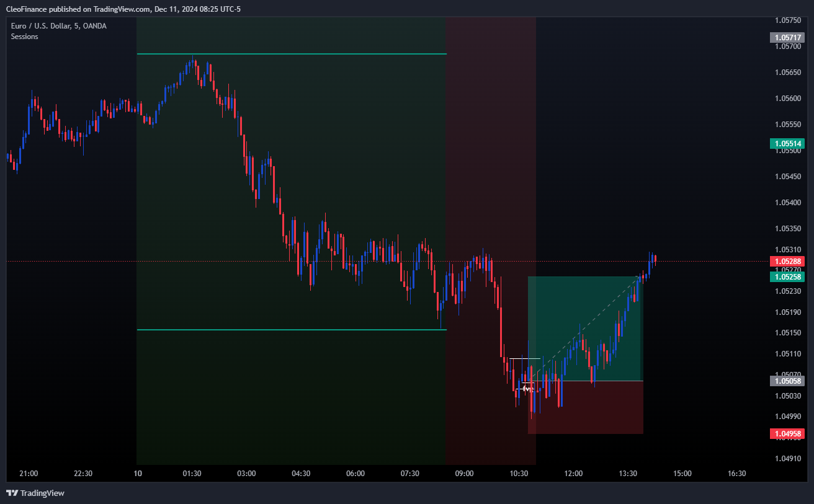Click the 1.04990 price axis value
Screen dimensions: 814x504
pos(788,417)
